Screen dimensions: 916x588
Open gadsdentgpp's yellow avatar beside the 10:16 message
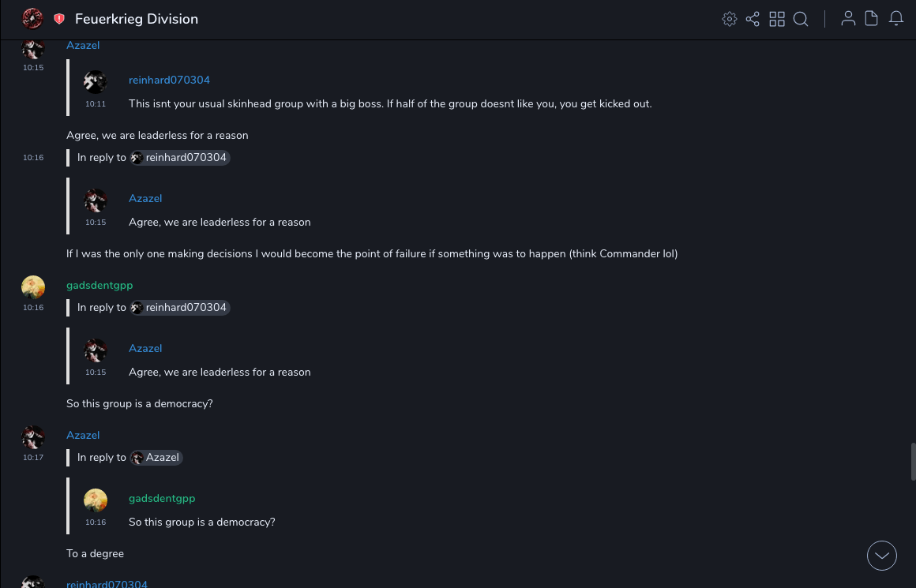(33, 287)
